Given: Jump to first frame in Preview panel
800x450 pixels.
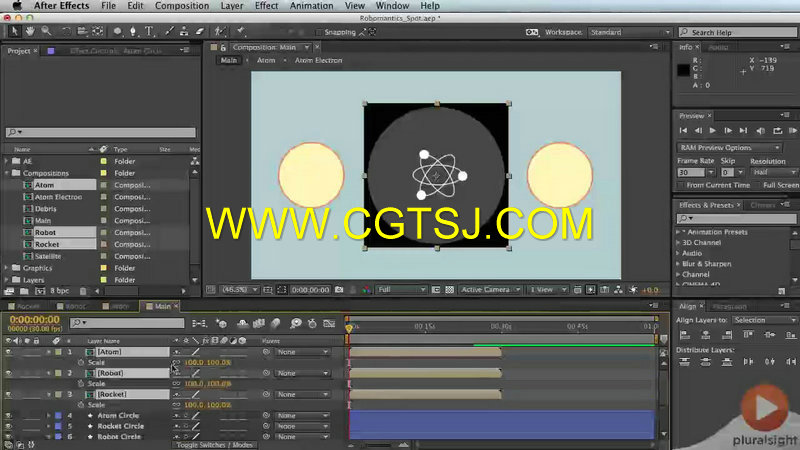Looking at the screenshot, I should pyautogui.click(x=683, y=131).
